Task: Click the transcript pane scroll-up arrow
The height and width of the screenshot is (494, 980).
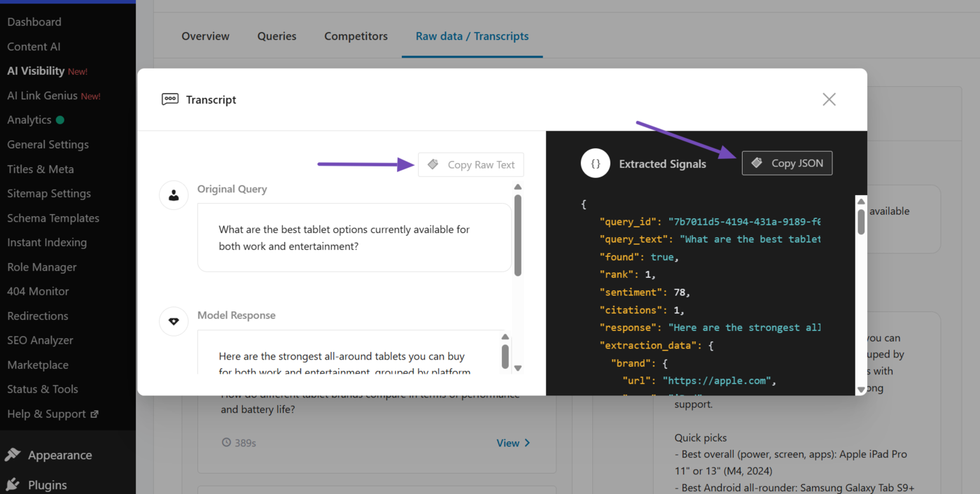Action: click(x=517, y=187)
